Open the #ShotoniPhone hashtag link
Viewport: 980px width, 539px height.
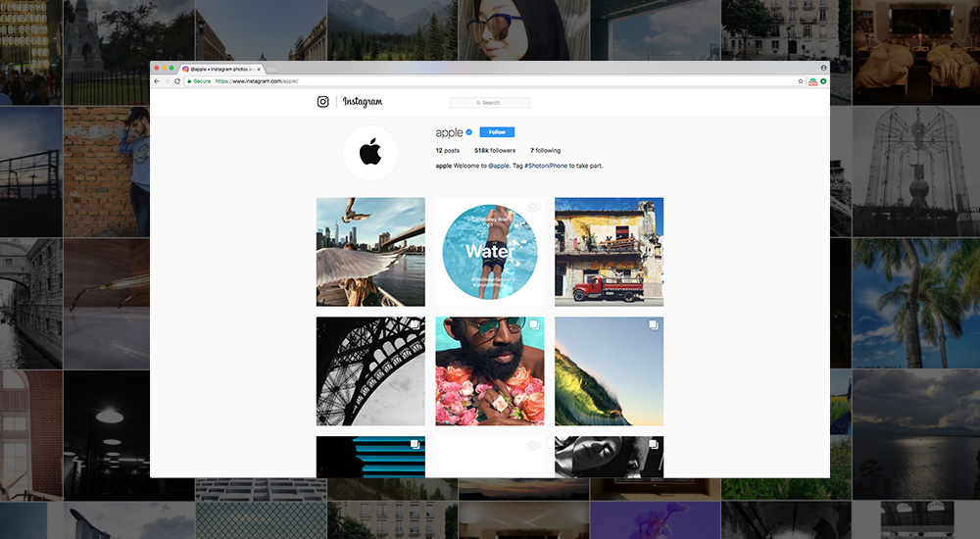click(x=546, y=166)
